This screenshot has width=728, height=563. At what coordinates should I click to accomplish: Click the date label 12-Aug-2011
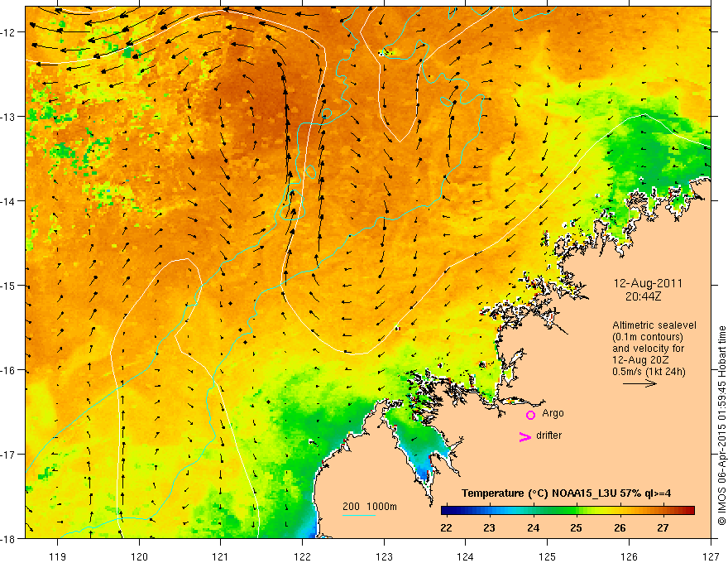coord(648,283)
